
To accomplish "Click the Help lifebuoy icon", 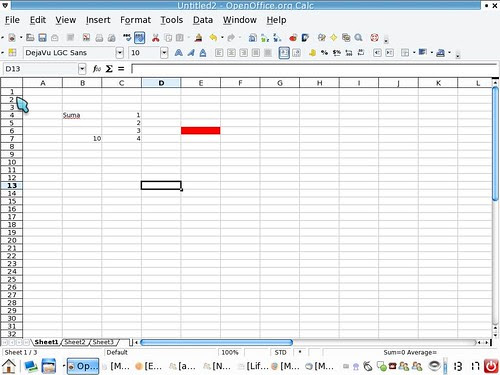I will (x=375, y=38).
